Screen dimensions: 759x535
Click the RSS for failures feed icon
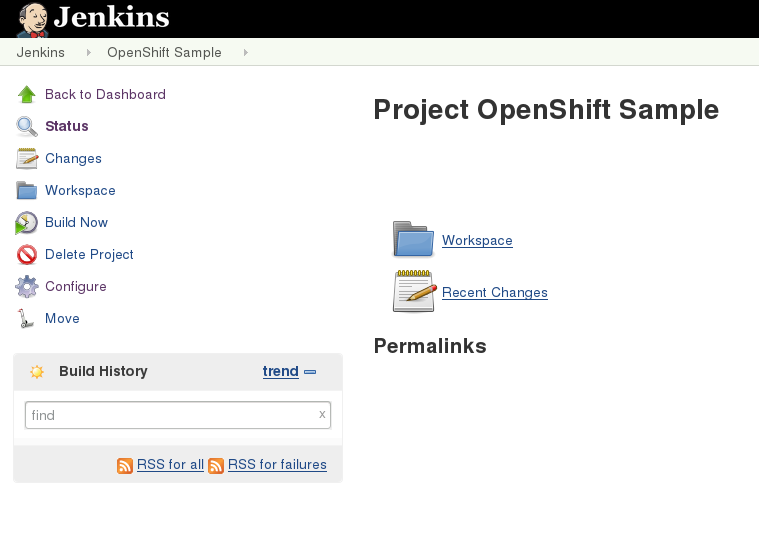(216, 466)
